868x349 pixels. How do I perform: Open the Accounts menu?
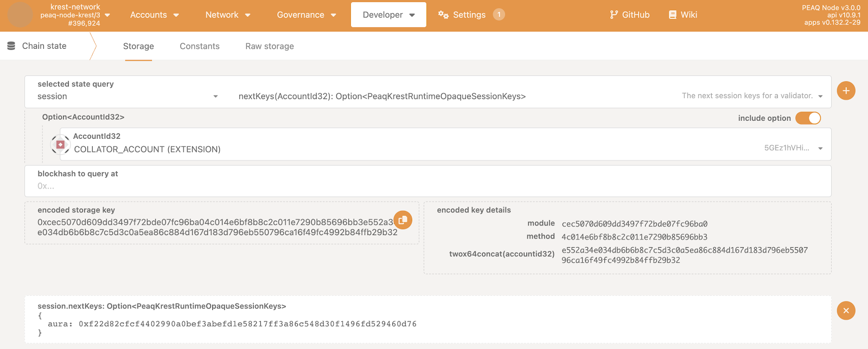154,15
